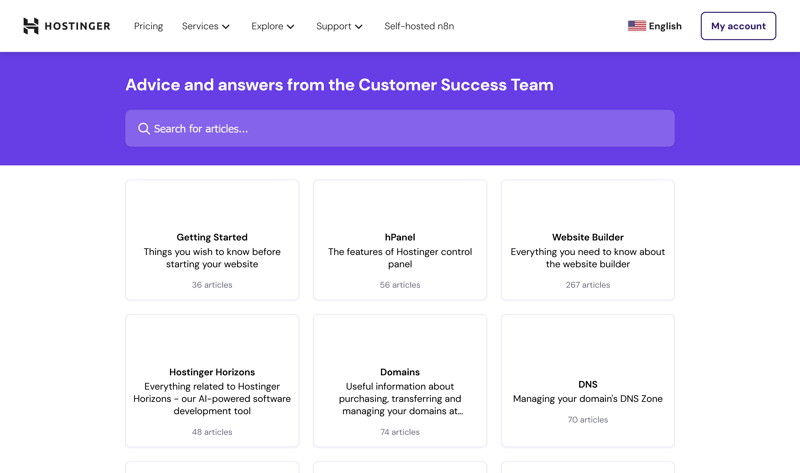The image size is (800, 473).
Task: Open the Domains articles collection
Action: click(x=400, y=381)
